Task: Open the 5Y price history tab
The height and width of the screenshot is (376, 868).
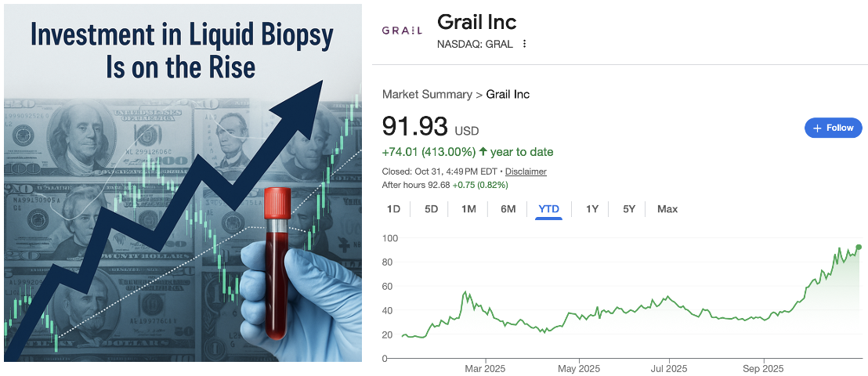Action: click(x=629, y=209)
